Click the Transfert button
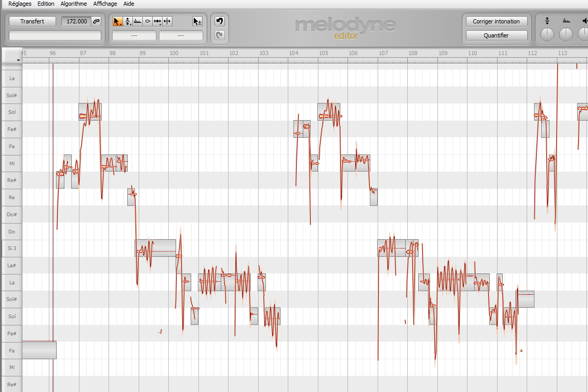Screen dimensions: 588x392 point(32,21)
